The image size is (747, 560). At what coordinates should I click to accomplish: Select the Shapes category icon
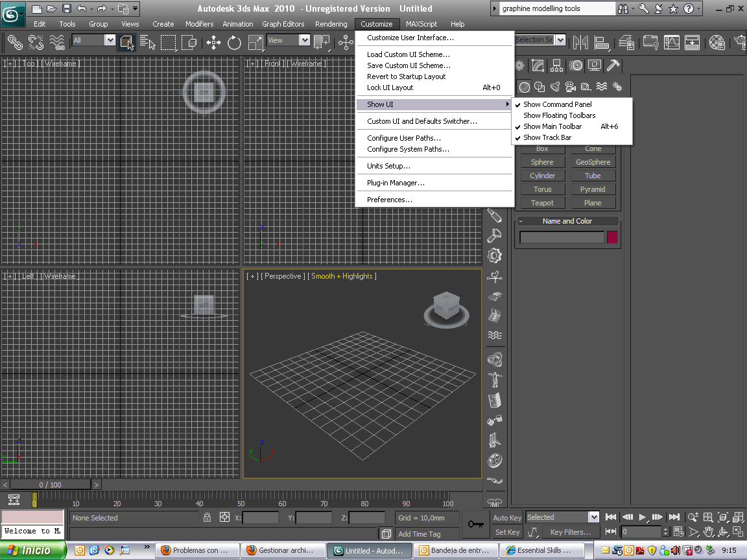click(539, 87)
